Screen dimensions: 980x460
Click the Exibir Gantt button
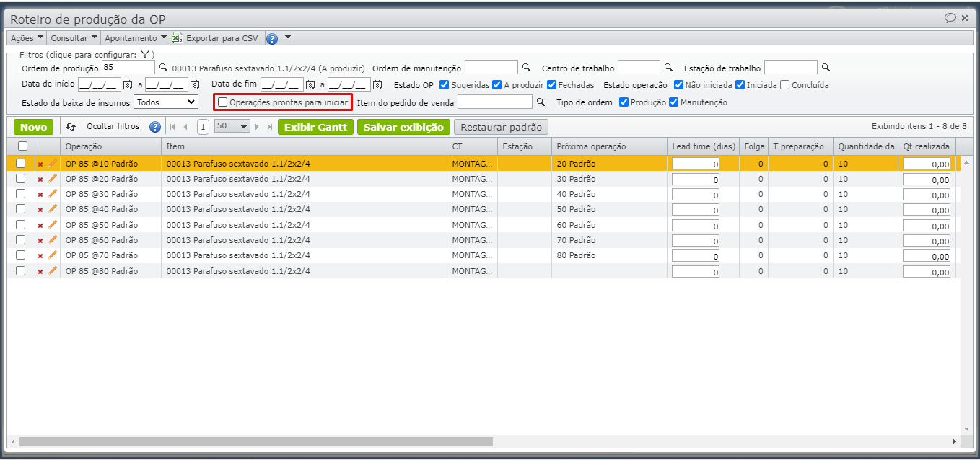point(315,127)
